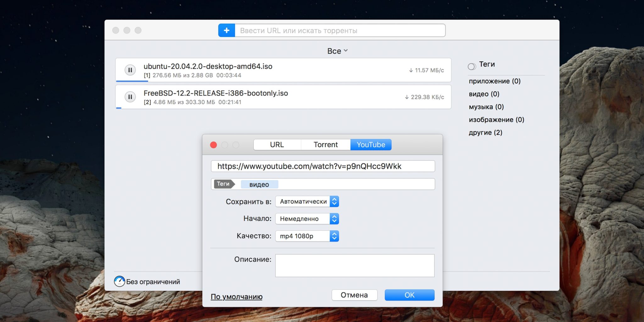This screenshot has height=322, width=644.
Task: Click the speed limit gauge icon
Action: (x=119, y=281)
